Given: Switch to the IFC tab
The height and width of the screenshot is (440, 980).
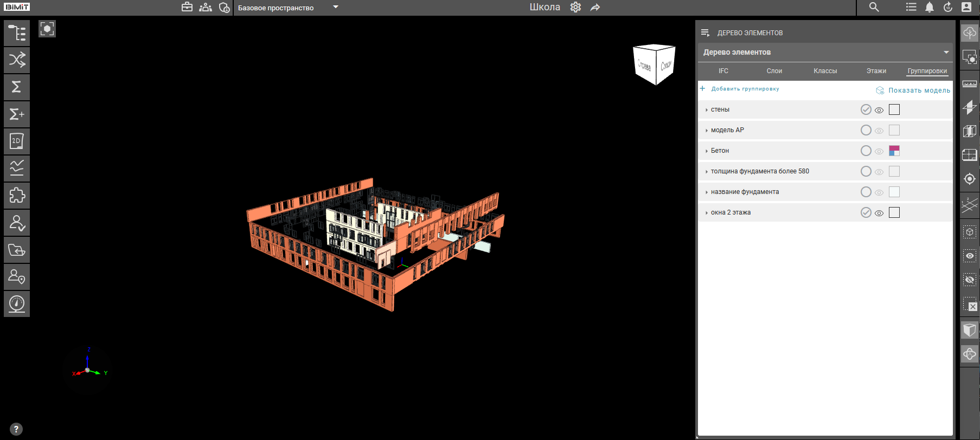Looking at the screenshot, I should point(723,71).
